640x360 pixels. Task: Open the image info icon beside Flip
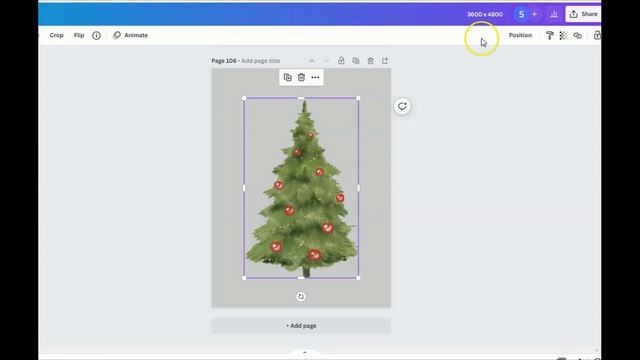click(96, 36)
